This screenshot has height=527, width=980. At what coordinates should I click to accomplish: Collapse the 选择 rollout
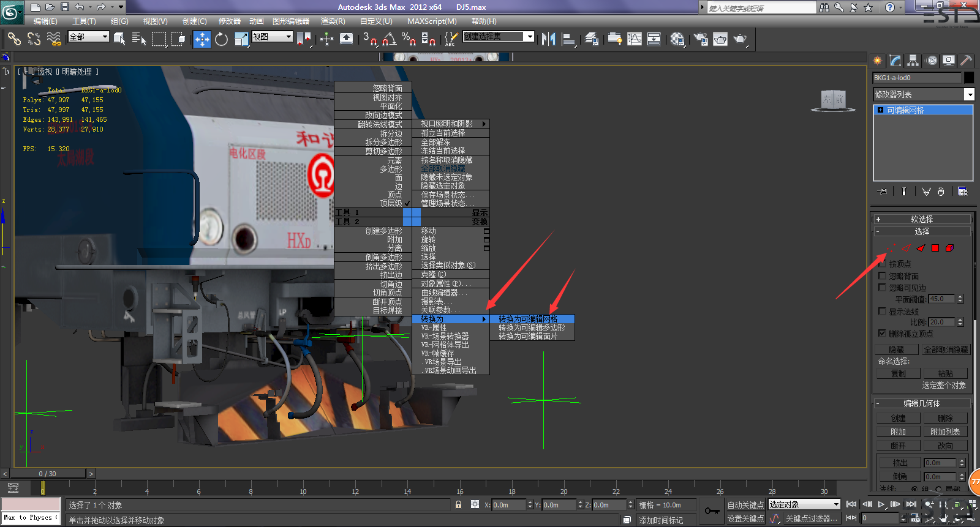[922, 231]
